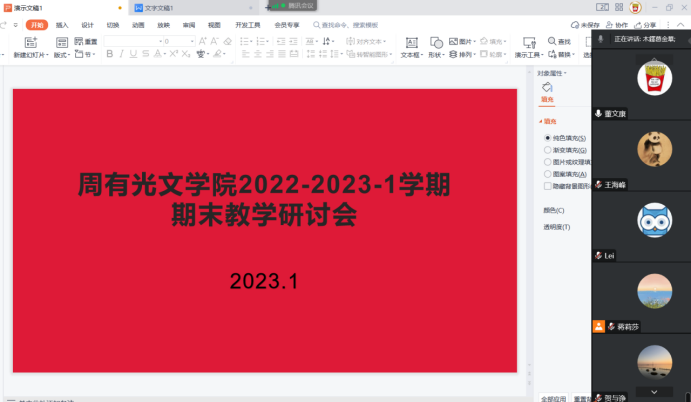This screenshot has width=691, height=402.
Task: Click the Apply to All (全部应用) button
Action: (553, 398)
